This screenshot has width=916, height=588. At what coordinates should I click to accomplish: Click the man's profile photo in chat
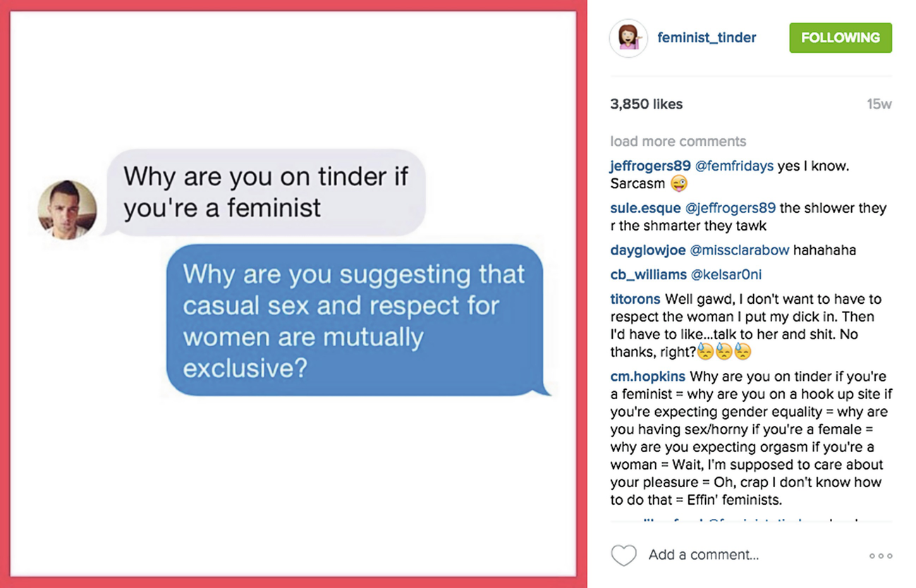(67, 210)
